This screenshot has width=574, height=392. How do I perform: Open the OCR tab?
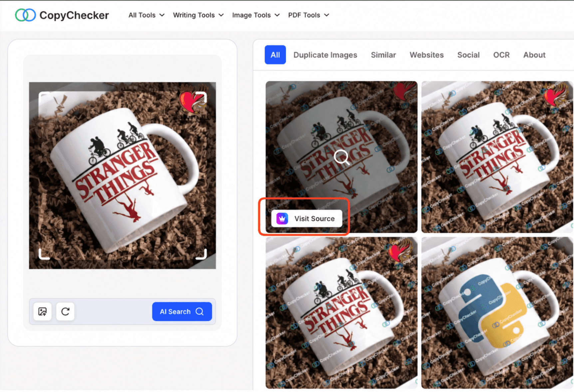tap(501, 55)
